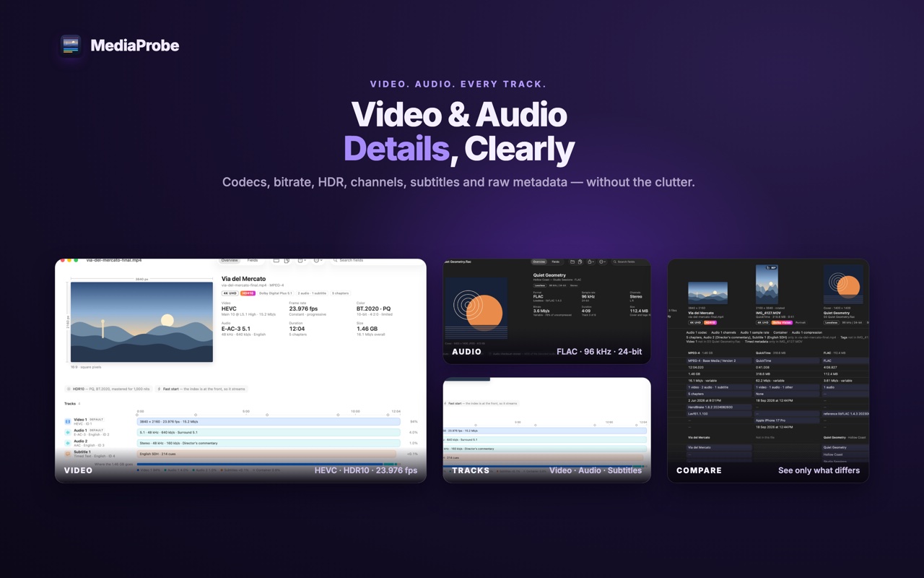The image size is (924, 578).
Task: Select Overview tab in the Via del Mercato window
Action: 230,260
